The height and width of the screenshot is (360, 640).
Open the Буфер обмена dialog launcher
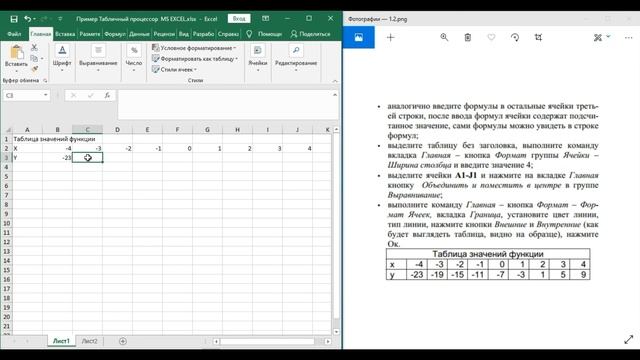45,80
